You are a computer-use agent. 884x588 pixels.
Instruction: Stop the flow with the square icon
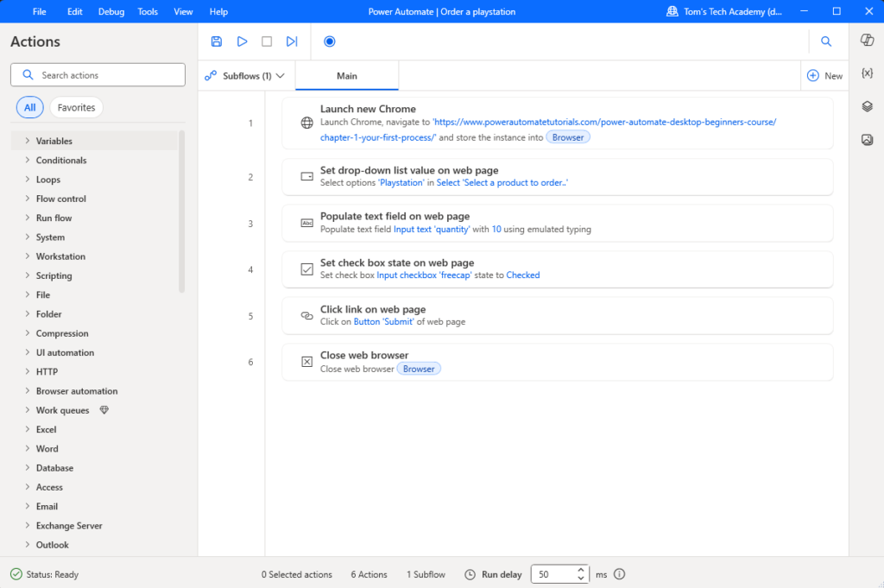tap(267, 41)
